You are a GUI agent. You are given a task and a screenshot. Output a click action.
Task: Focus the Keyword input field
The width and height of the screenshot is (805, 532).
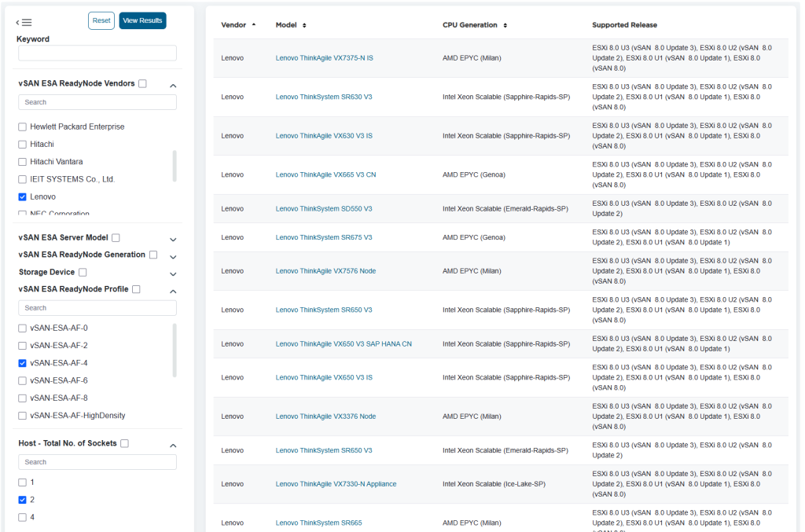[x=97, y=53]
